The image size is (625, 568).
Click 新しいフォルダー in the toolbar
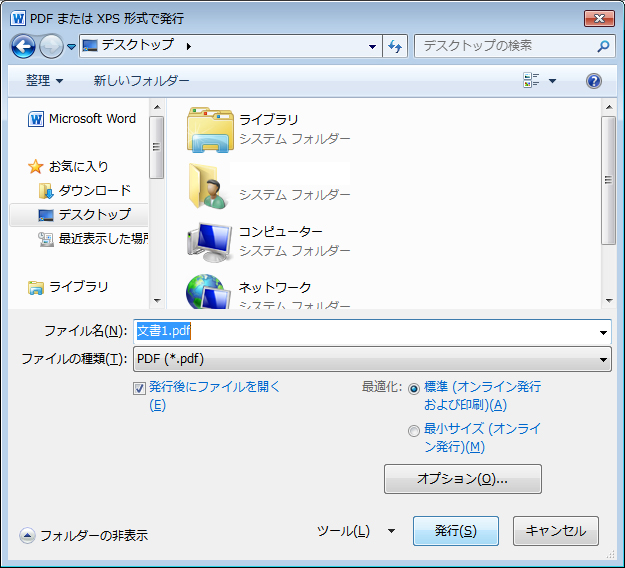(141, 80)
